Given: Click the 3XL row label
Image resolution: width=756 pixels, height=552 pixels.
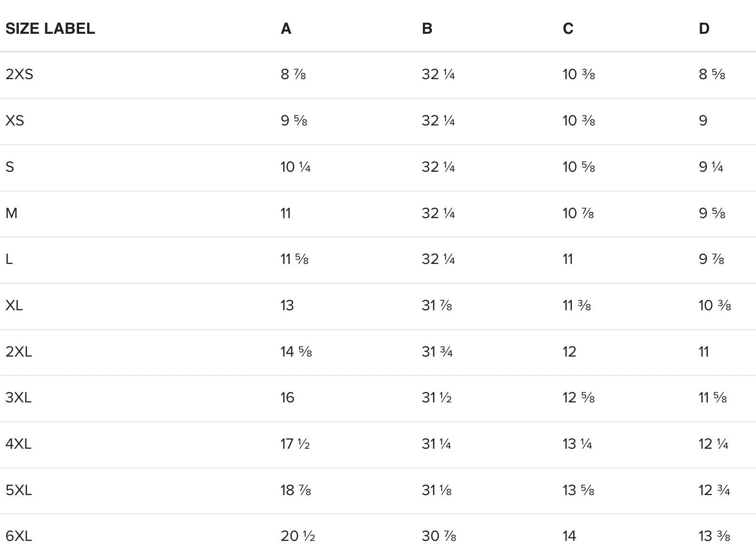Looking at the screenshot, I should point(18,398).
